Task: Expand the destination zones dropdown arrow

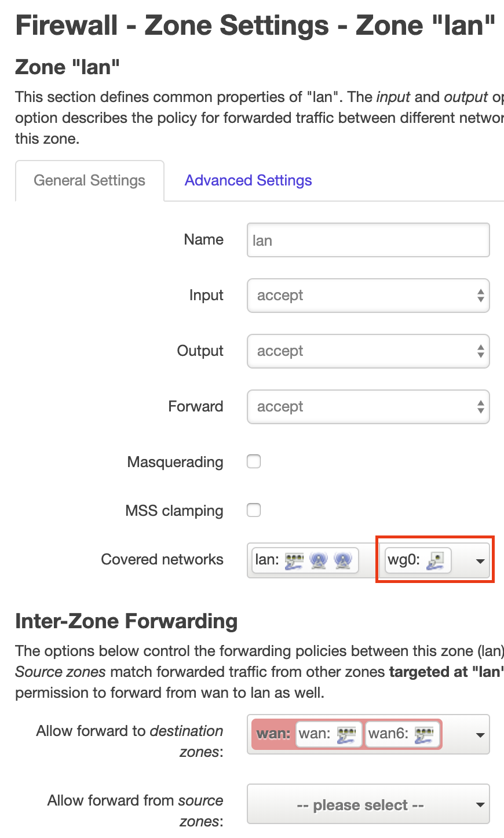Action: coord(480,735)
